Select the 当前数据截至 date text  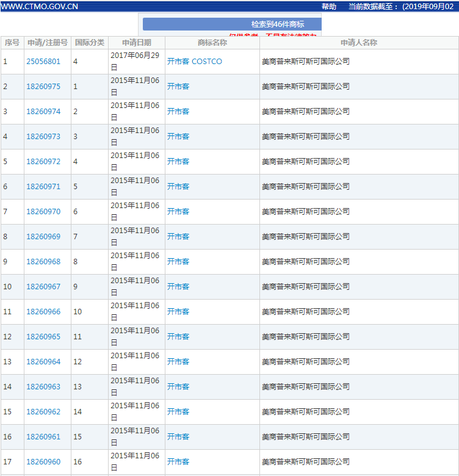401,6
